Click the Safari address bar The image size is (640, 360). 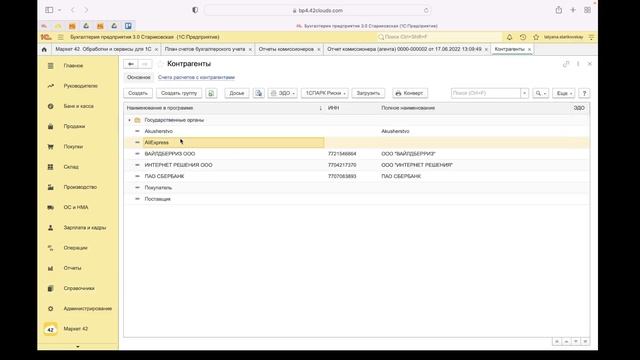[x=318, y=11]
